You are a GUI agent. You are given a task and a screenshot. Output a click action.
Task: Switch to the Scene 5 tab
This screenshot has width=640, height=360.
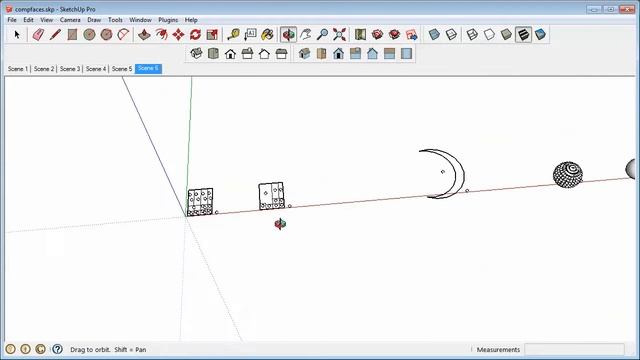(122, 69)
